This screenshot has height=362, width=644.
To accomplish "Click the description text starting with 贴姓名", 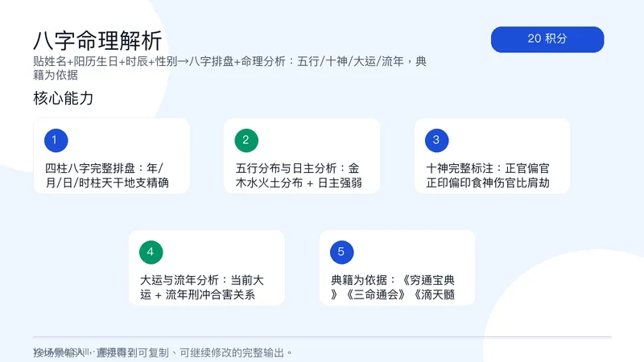I will 230,68.
